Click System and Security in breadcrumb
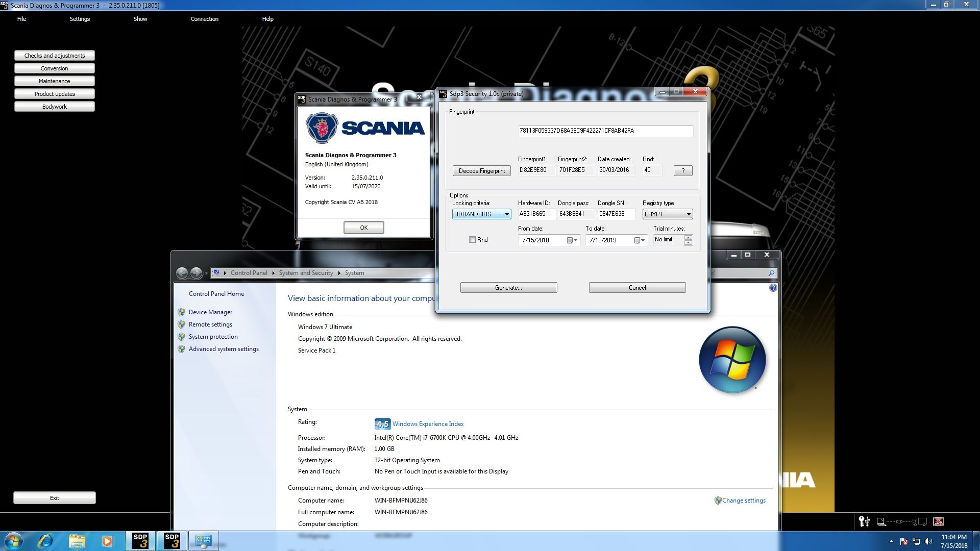 [306, 273]
